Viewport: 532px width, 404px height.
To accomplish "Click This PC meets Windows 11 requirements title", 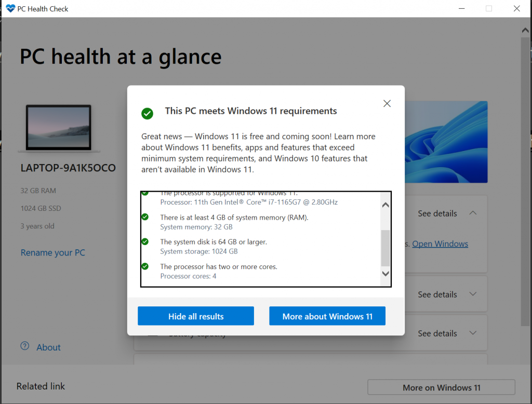I will tap(251, 111).
